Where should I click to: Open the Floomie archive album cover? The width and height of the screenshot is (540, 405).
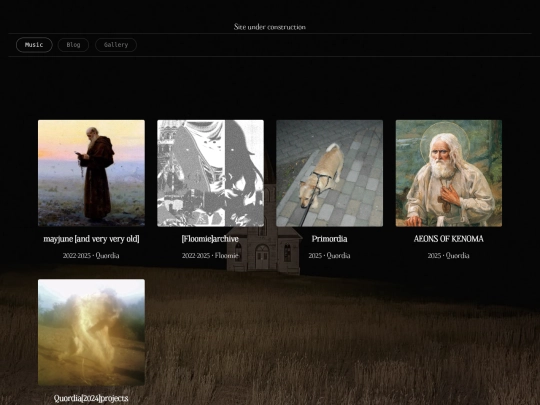210,173
